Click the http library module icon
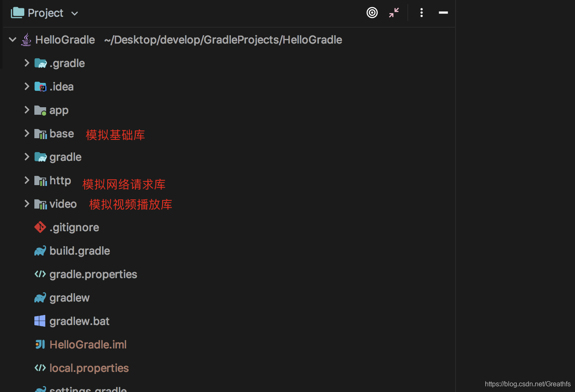Viewport: 575px width, 392px height. (40, 181)
